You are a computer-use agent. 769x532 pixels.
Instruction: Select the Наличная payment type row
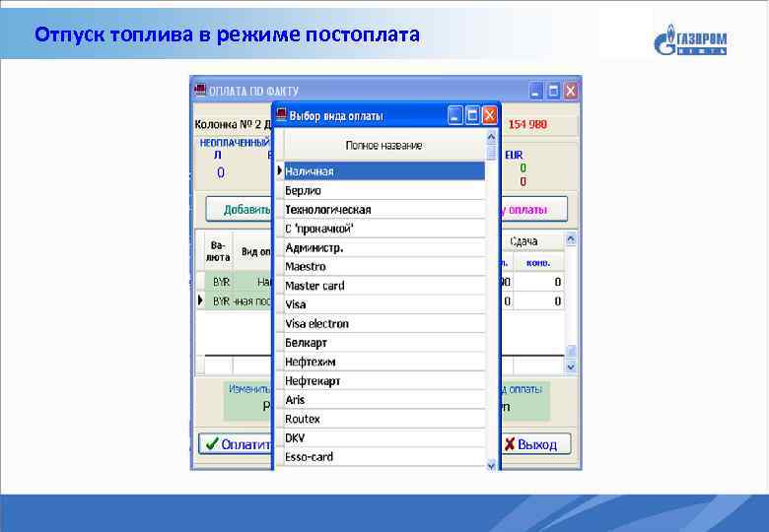pyautogui.click(x=384, y=171)
